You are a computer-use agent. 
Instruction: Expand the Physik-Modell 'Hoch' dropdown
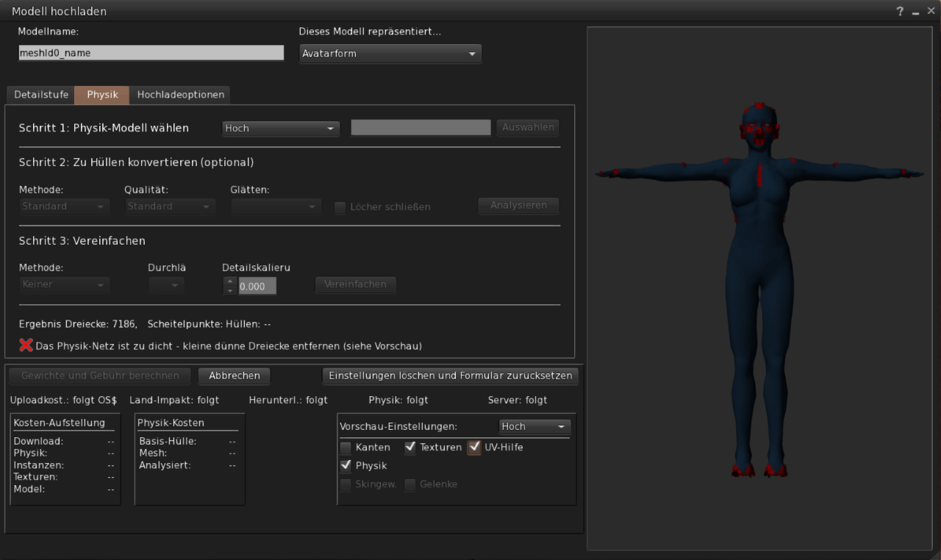(x=281, y=128)
